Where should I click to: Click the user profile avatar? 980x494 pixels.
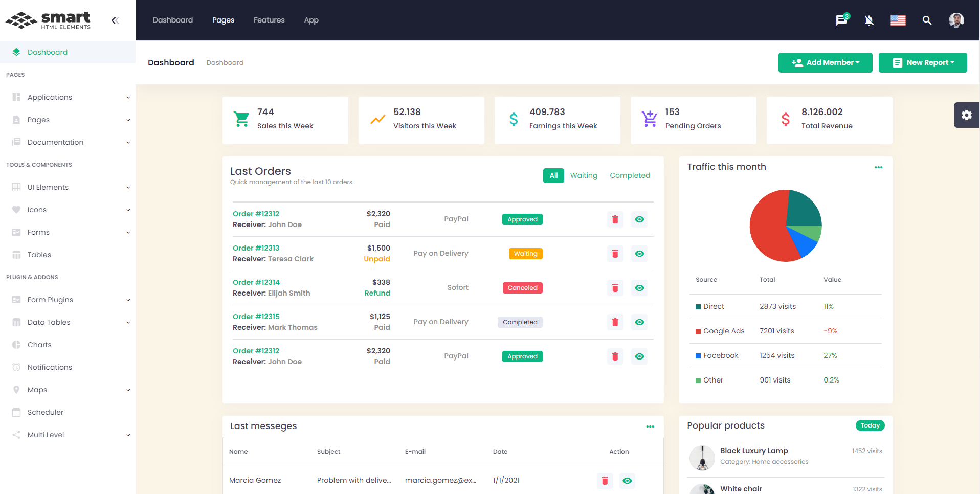point(956,20)
